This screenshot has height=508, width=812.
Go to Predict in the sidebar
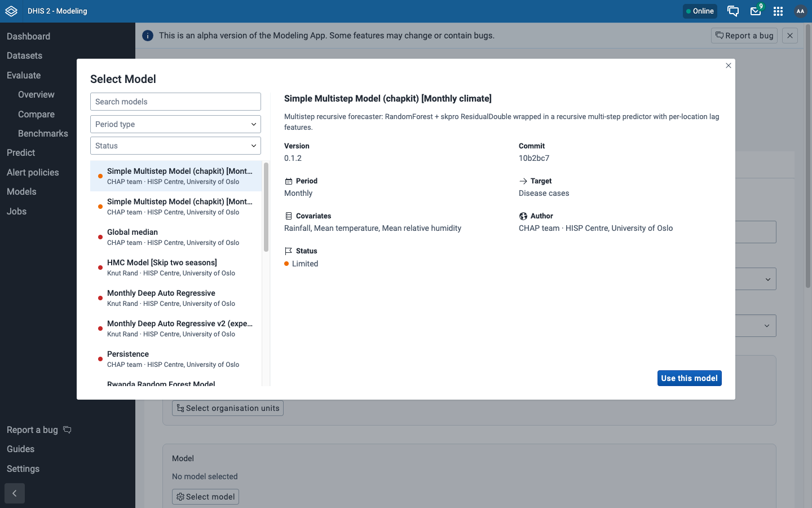pyautogui.click(x=21, y=152)
